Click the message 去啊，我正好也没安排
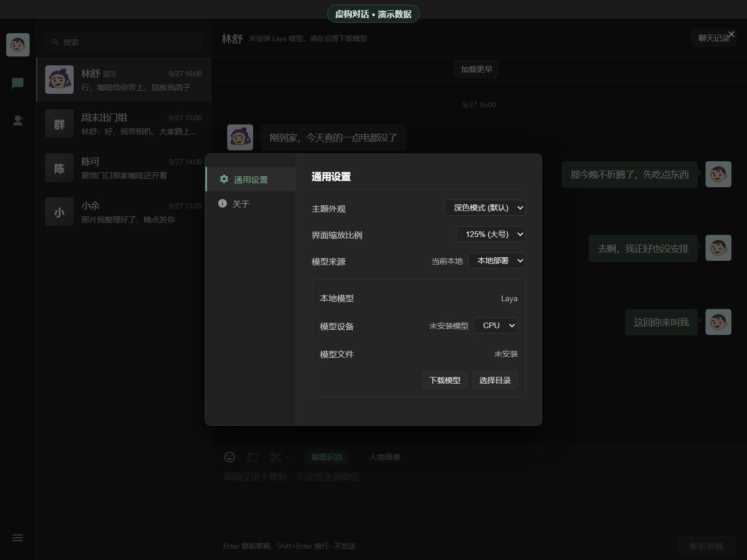Viewport: 747px width, 560px height. point(643,248)
